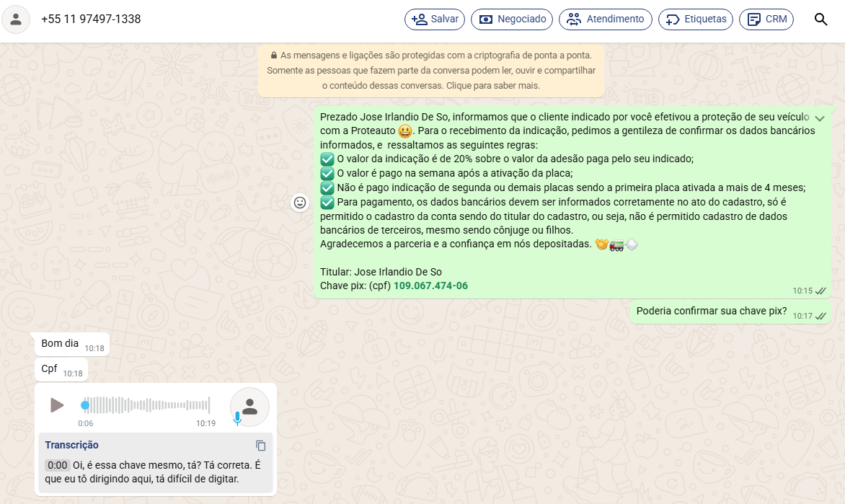845x504 pixels.
Task: Play the 0:06 voice message
Action: 57,405
